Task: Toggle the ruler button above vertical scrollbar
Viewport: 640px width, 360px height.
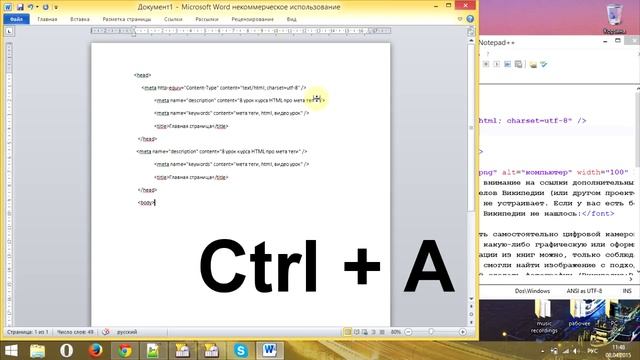Action: pos(471,31)
